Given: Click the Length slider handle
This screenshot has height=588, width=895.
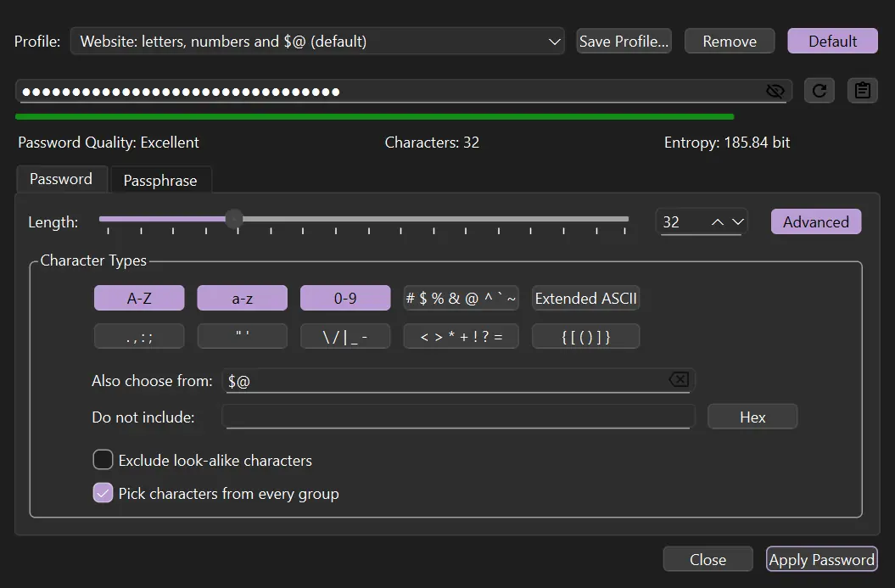Looking at the screenshot, I should 234,219.
